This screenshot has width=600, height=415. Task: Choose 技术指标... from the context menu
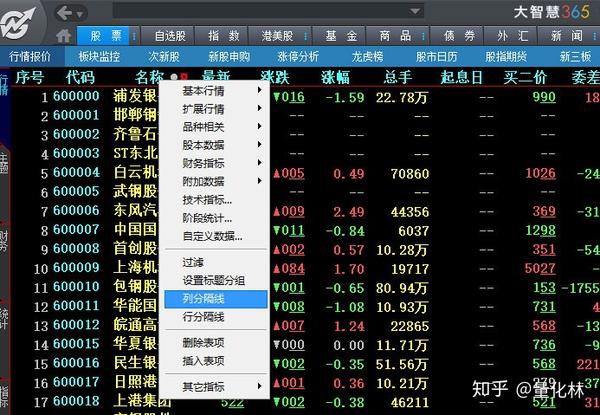coord(216,200)
